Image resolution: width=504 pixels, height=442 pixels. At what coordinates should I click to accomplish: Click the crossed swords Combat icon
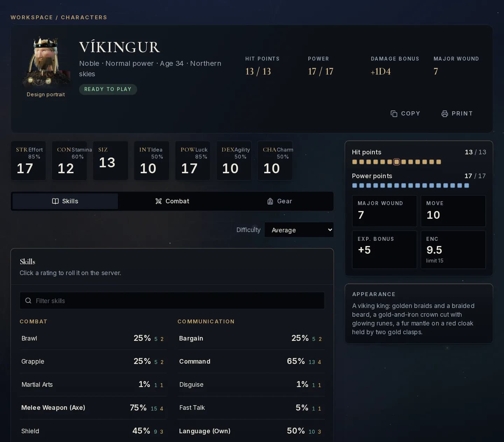tap(159, 201)
